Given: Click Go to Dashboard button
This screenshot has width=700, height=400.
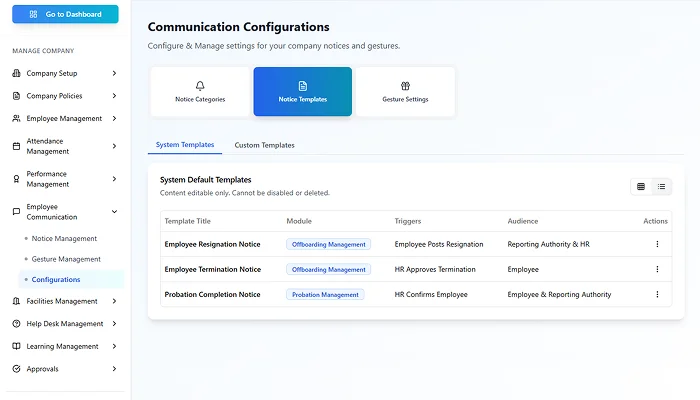Looking at the screenshot, I should pyautogui.click(x=65, y=15).
